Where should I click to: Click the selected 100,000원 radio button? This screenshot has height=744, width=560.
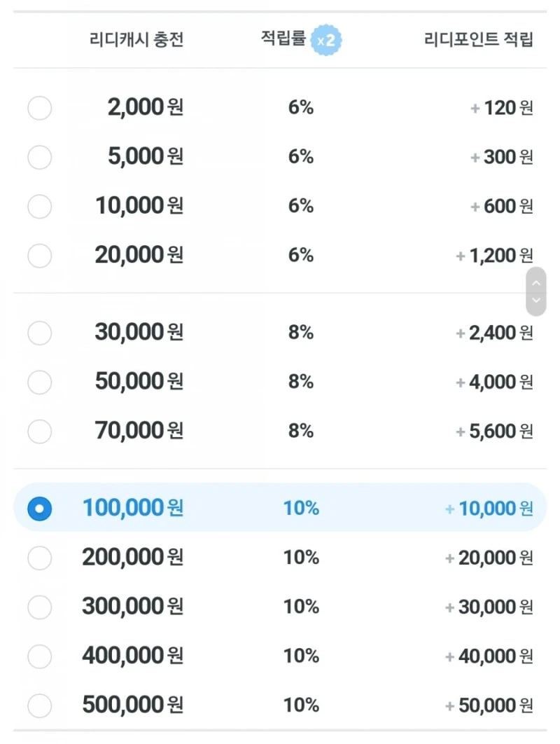coord(39,508)
